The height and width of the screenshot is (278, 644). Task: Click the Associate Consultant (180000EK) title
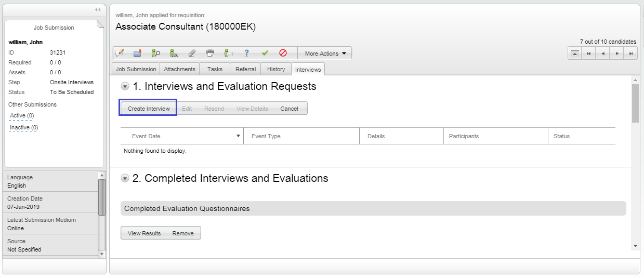pos(186,27)
